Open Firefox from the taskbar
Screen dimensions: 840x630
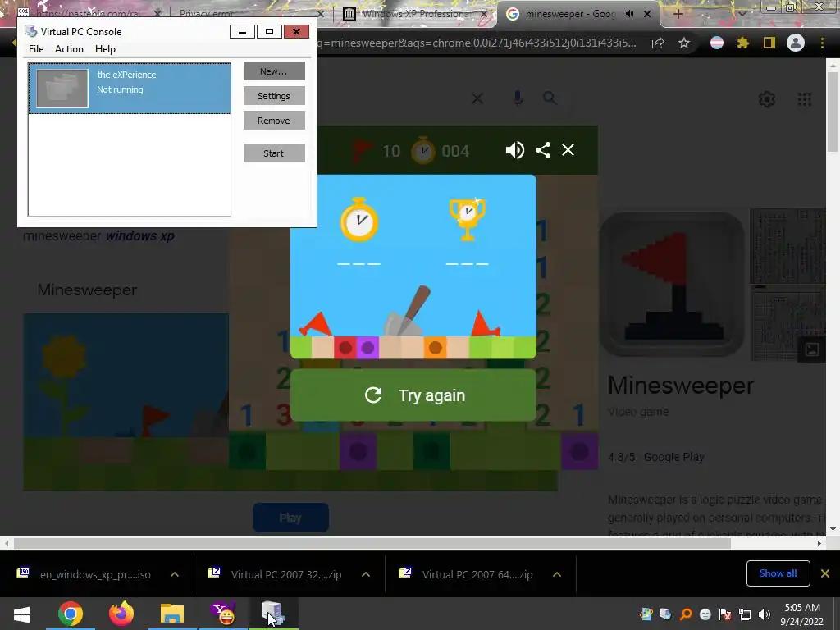(x=121, y=614)
